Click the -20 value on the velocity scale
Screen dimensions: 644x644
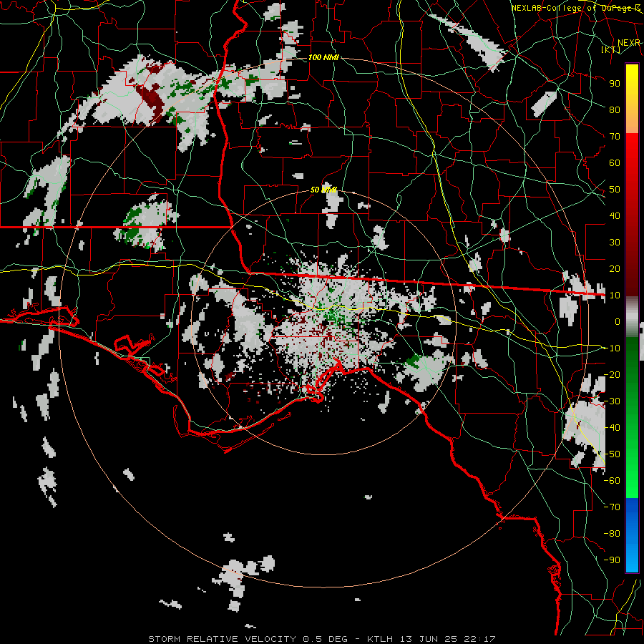click(x=612, y=374)
